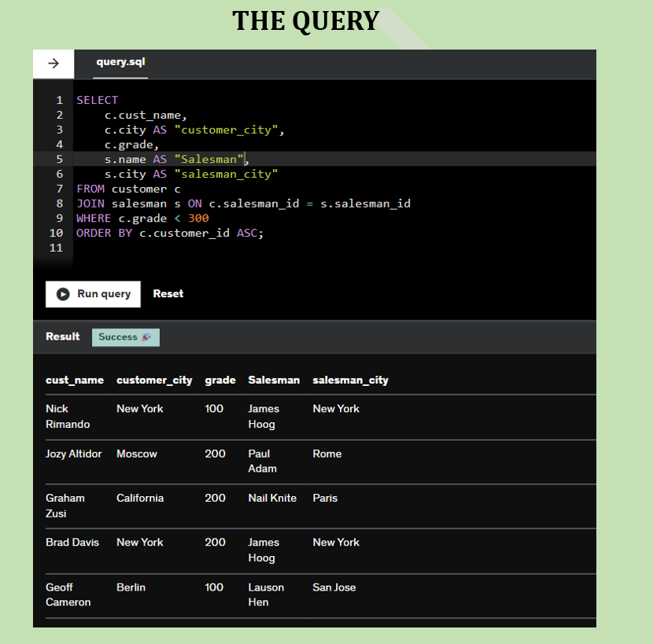653x644 pixels.
Task: Click the Rome salesman city cell
Action: click(x=327, y=454)
